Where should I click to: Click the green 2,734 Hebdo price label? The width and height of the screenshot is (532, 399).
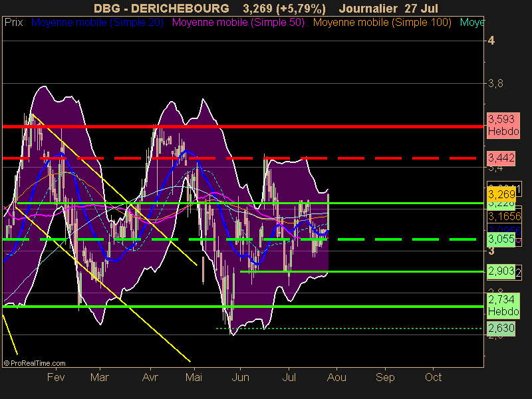click(503, 305)
